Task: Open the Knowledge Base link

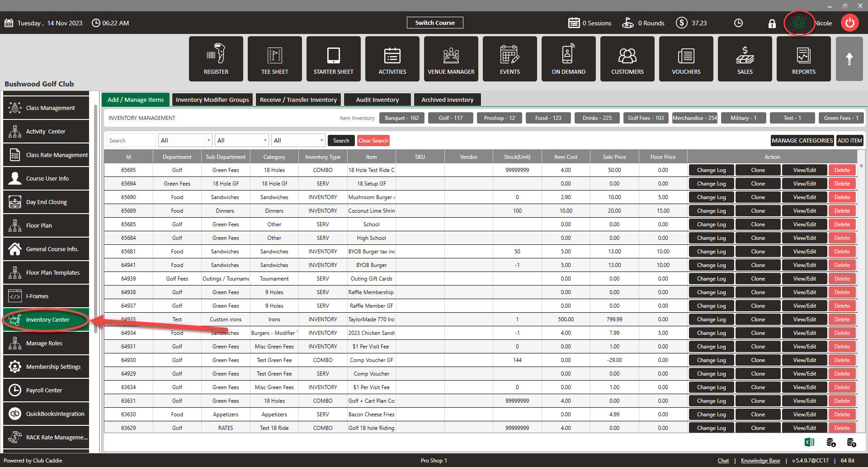Action: pos(760,461)
